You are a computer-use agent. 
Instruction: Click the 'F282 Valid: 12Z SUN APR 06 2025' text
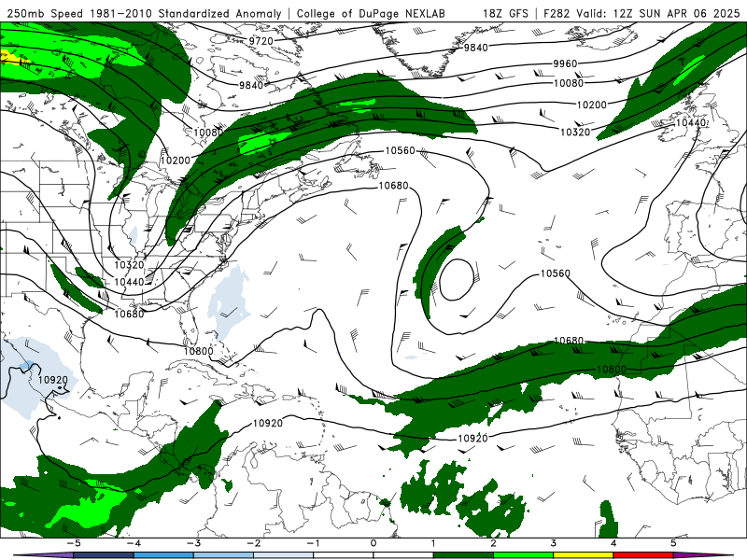pyautogui.click(x=641, y=13)
